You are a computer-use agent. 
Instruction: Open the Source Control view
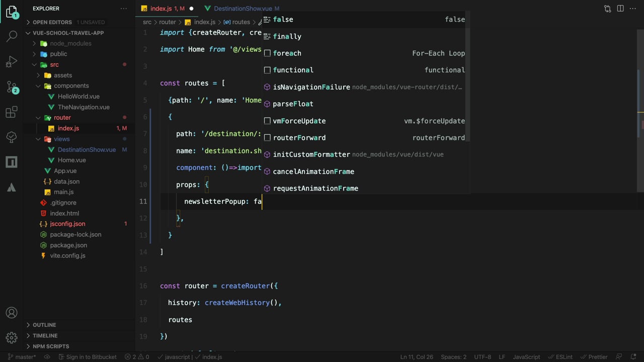tap(12, 86)
